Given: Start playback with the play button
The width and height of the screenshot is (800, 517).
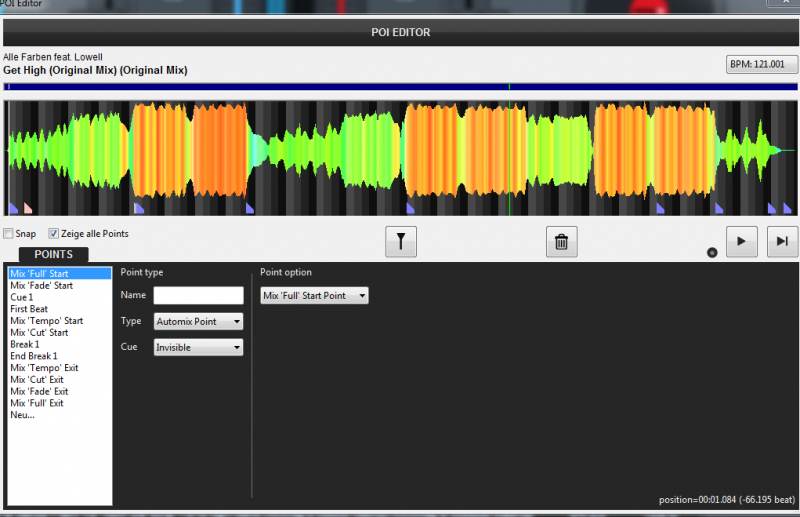Looking at the screenshot, I should coord(741,241).
